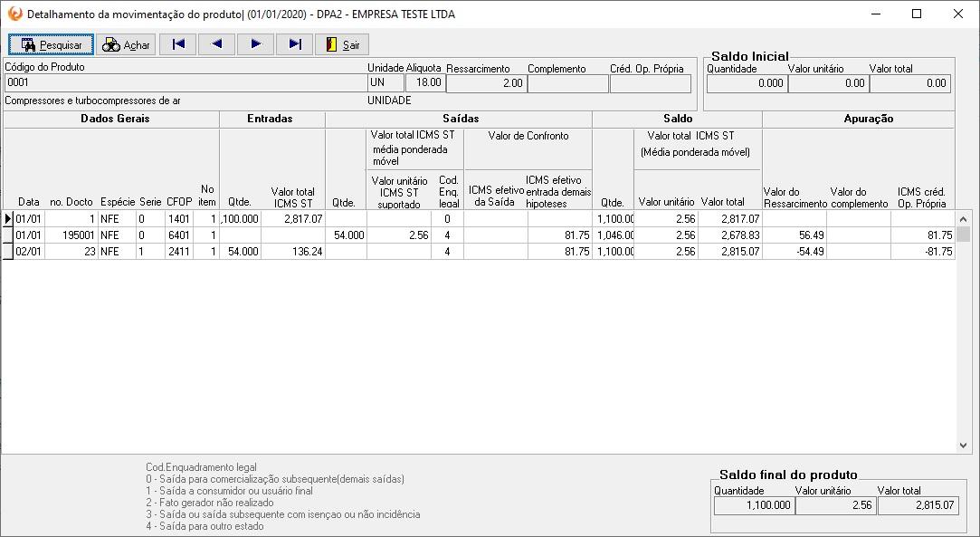
Task: Click the Código do Produto field 0001
Action: pyautogui.click(x=186, y=82)
